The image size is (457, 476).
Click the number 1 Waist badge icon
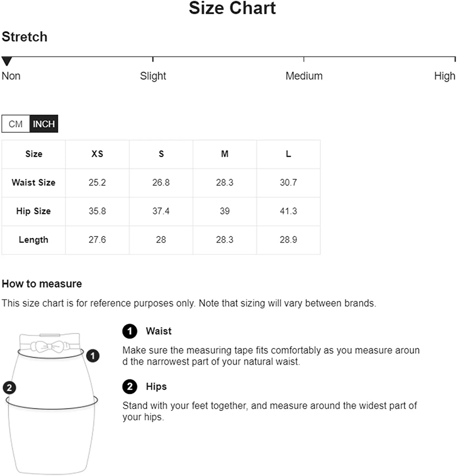coord(130,331)
